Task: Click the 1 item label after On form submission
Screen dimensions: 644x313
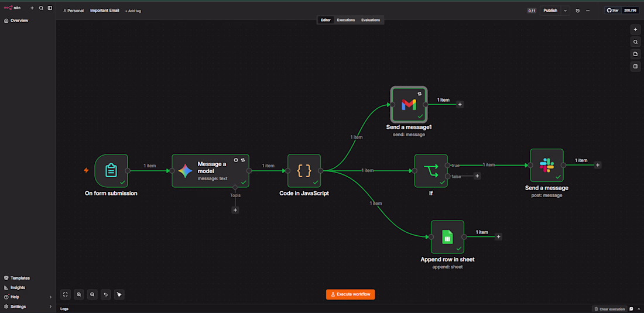Action: pyautogui.click(x=149, y=166)
